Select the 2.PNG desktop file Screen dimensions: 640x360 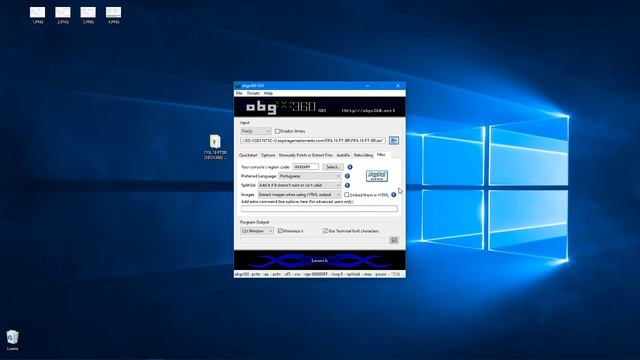coord(63,16)
